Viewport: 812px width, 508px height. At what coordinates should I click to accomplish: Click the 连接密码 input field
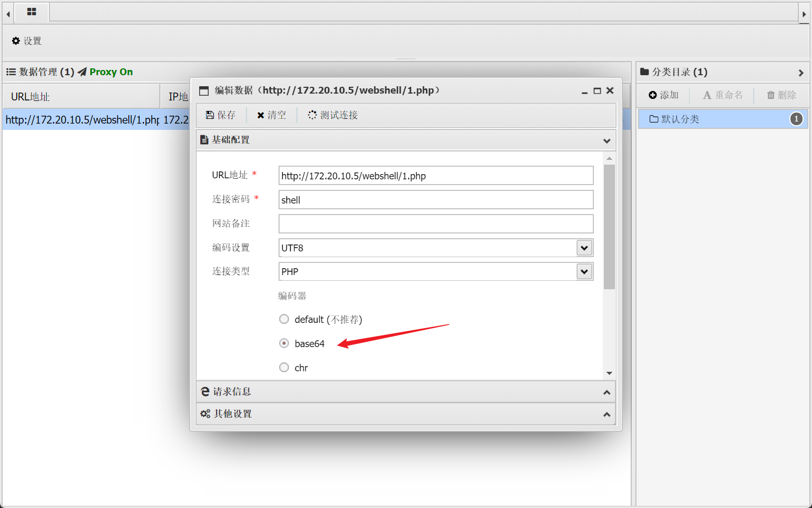pyautogui.click(x=435, y=200)
